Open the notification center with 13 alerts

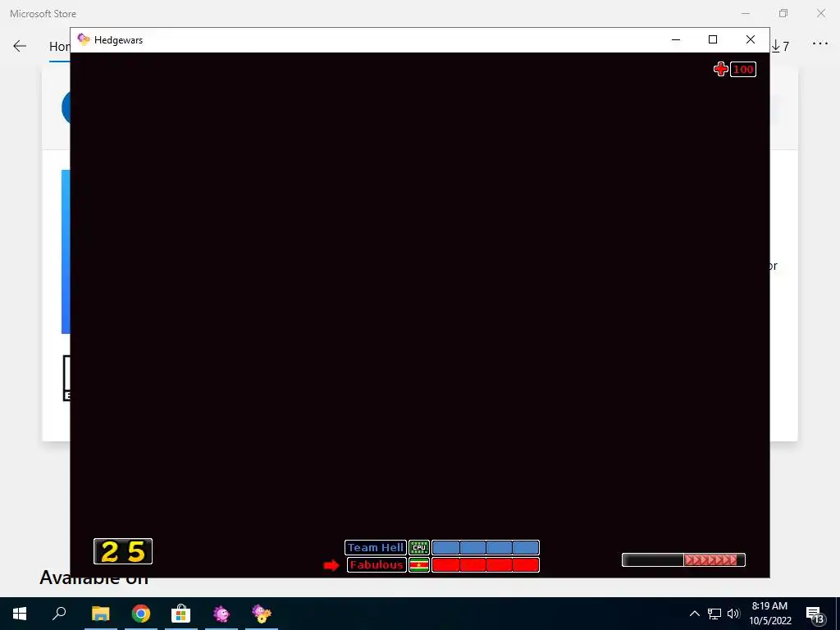coord(815,614)
